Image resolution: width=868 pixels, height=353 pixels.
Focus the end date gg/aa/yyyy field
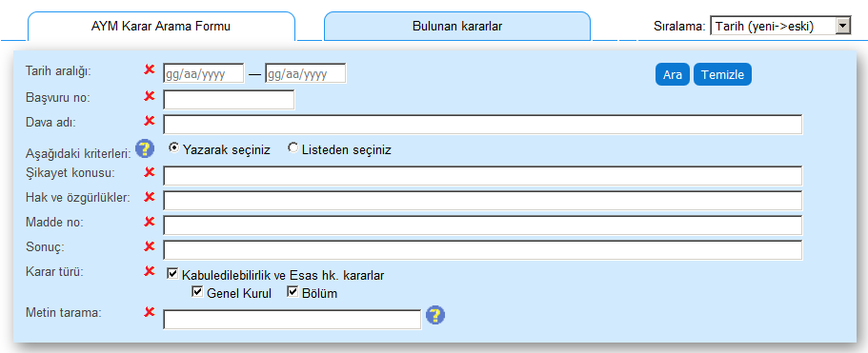(306, 73)
